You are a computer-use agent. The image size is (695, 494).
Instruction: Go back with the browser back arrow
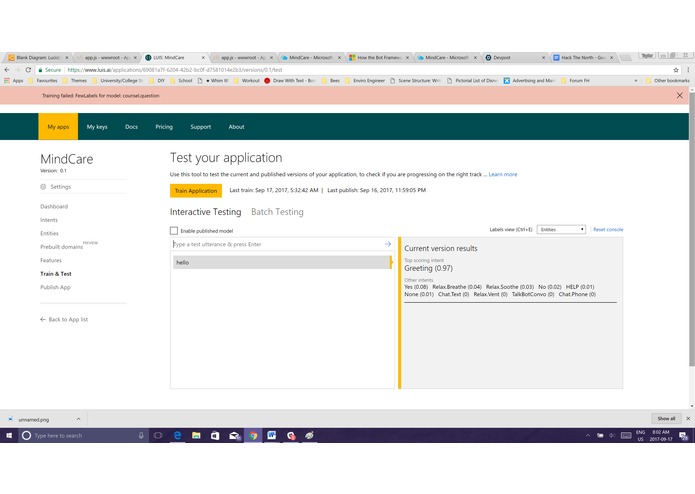click(x=7, y=70)
